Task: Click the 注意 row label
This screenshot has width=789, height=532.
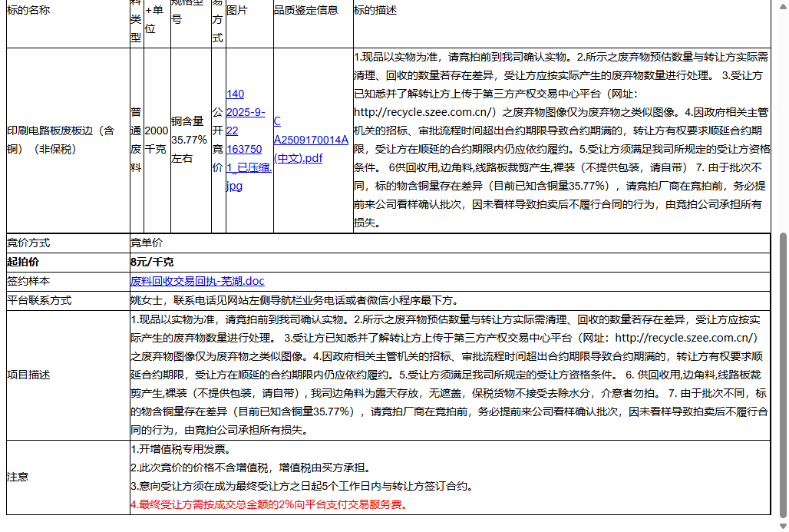Action: 18,477
